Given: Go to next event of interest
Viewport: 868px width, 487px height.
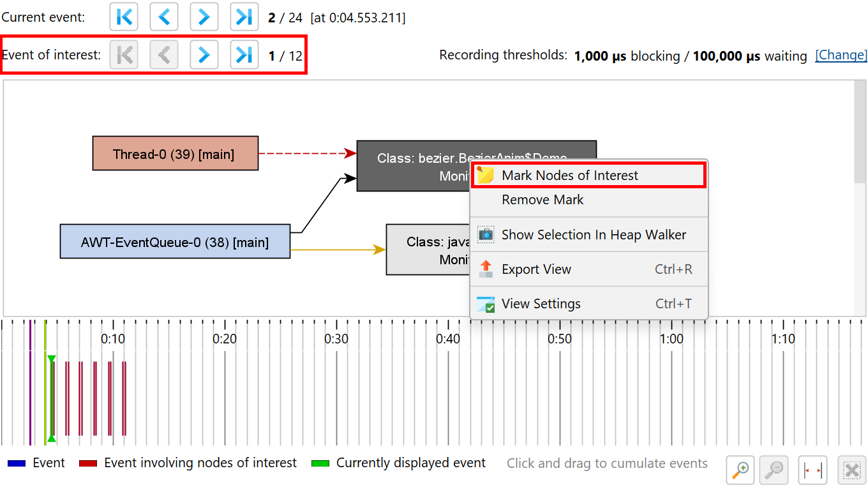Looking at the screenshot, I should [204, 55].
